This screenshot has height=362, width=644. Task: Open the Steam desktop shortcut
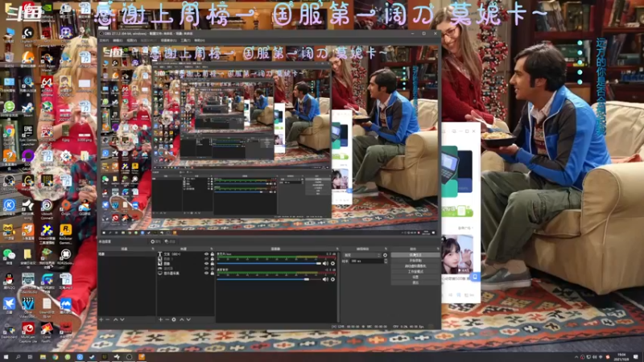[27, 108]
